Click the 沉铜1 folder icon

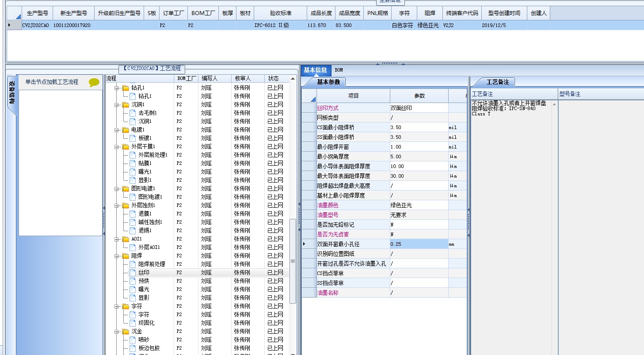(x=126, y=105)
